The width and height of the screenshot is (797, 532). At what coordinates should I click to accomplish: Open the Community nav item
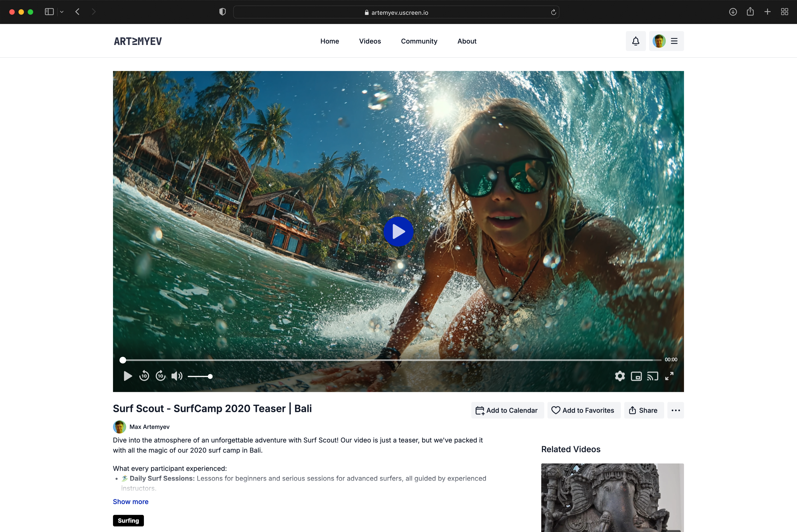(x=419, y=41)
